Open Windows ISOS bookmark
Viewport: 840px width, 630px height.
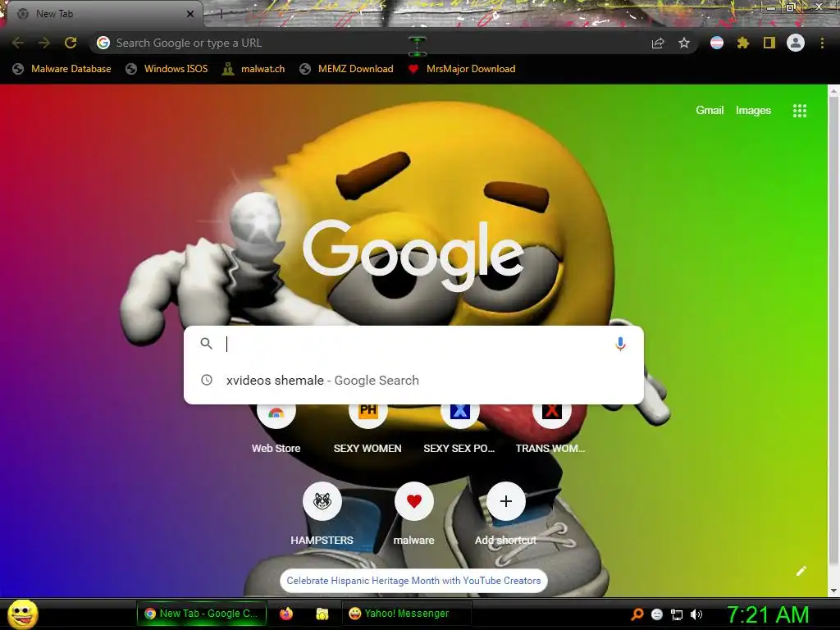167,69
